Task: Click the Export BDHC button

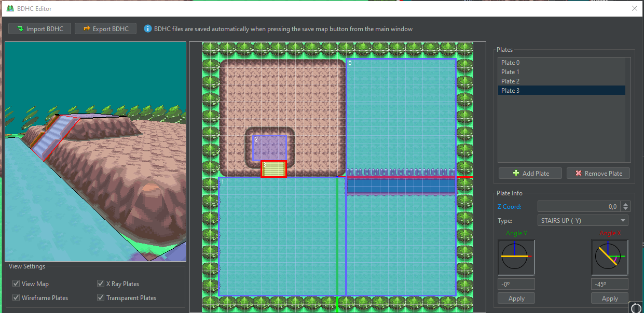Action: point(105,29)
